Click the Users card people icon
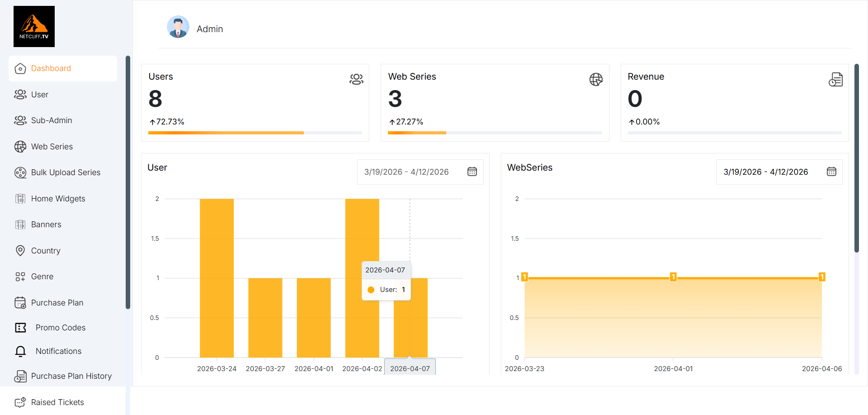 pos(356,79)
